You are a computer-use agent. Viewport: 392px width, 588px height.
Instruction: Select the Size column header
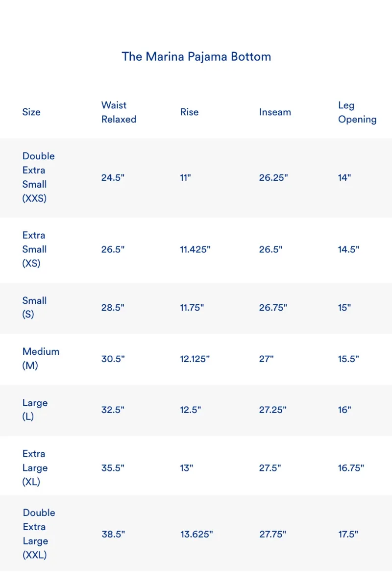click(31, 112)
